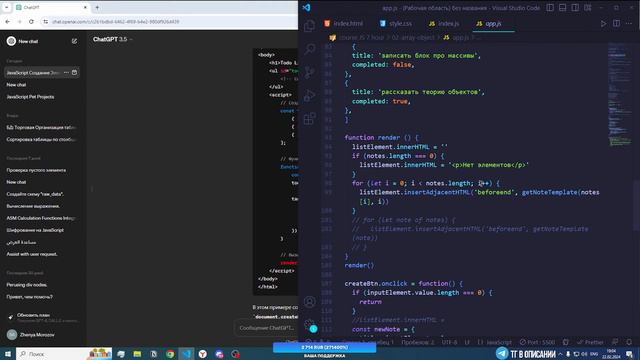Split the VS Code editor right
The height and width of the screenshot is (360, 640).
pyautogui.click(x=616, y=24)
